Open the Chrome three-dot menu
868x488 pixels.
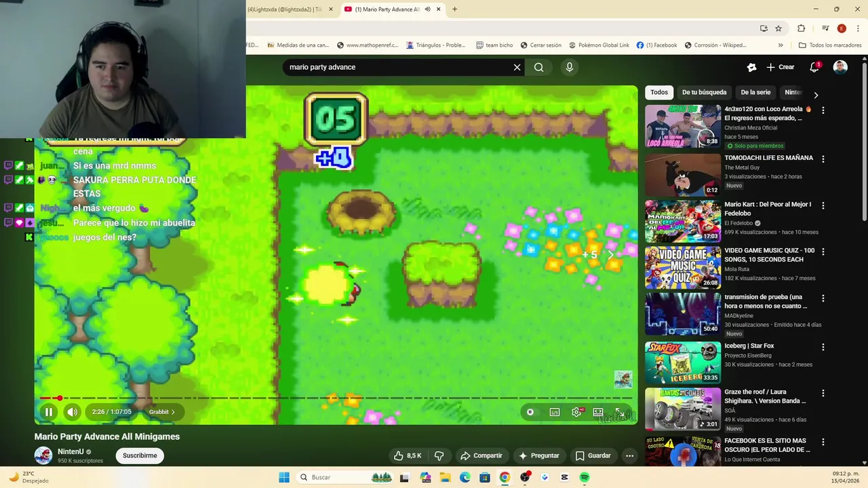[x=856, y=28]
